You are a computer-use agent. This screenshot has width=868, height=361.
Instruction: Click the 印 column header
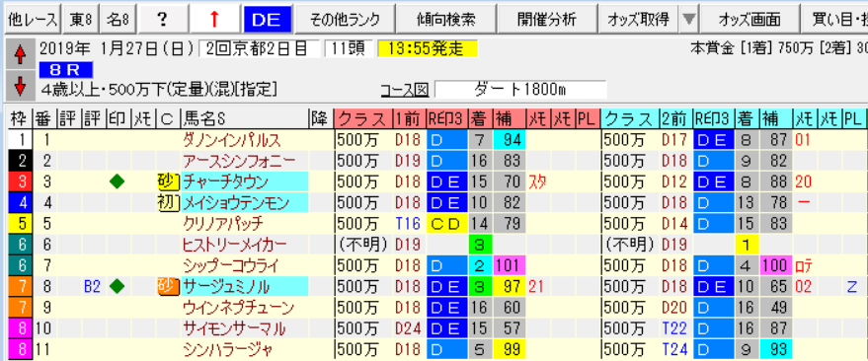(117, 118)
